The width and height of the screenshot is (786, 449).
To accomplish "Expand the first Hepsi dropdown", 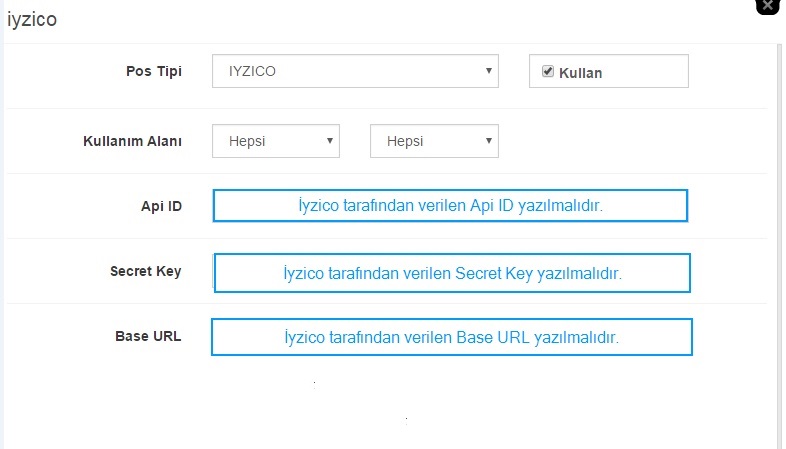I will click(x=276, y=141).
